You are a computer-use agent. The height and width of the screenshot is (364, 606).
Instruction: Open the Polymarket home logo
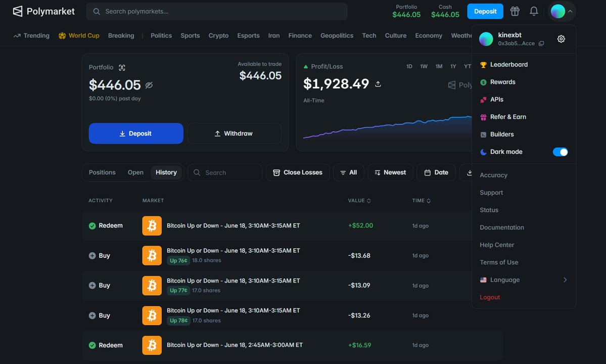[43, 11]
